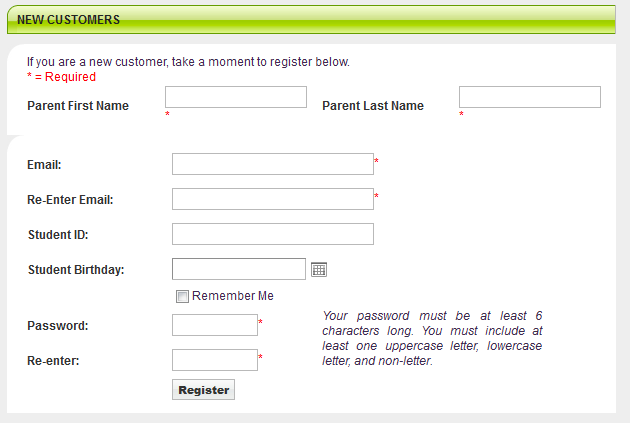Click the "Email:" label text

click(x=44, y=165)
